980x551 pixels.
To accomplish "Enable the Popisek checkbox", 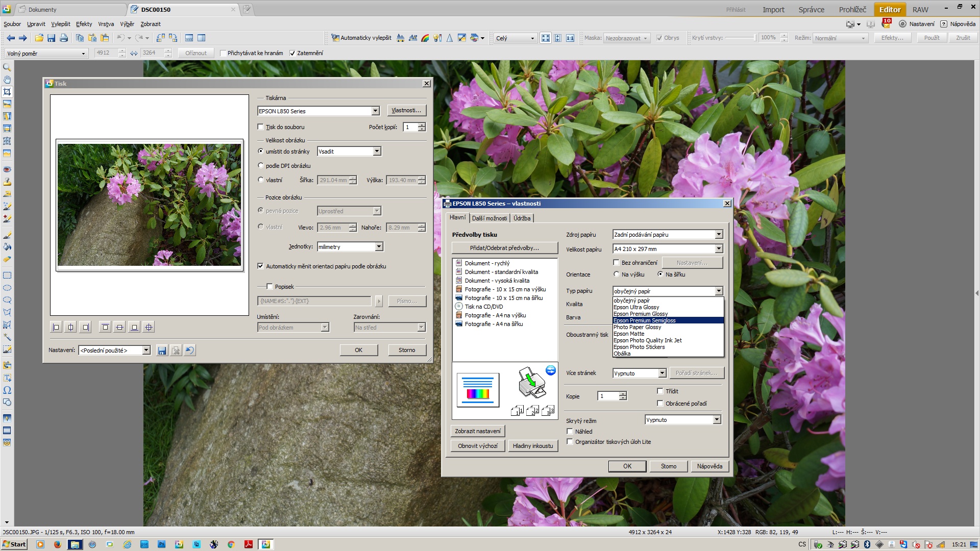I will tap(270, 287).
